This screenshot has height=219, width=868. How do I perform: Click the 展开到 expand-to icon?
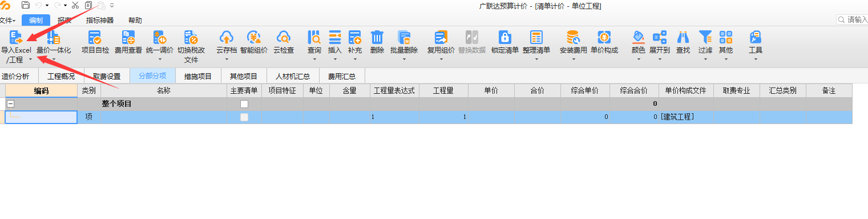click(660, 38)
